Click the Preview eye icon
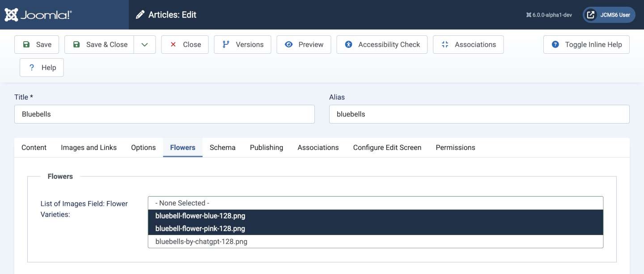This screenshot has width=644, height=274. pyautogui.click(x=289, y=44)
